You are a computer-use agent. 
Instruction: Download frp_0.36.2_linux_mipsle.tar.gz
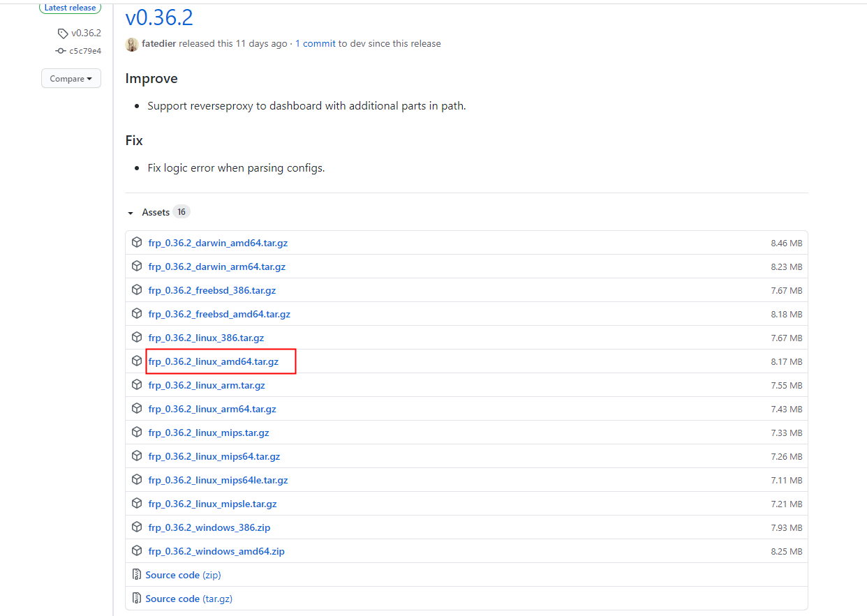(x=213, y=504)
